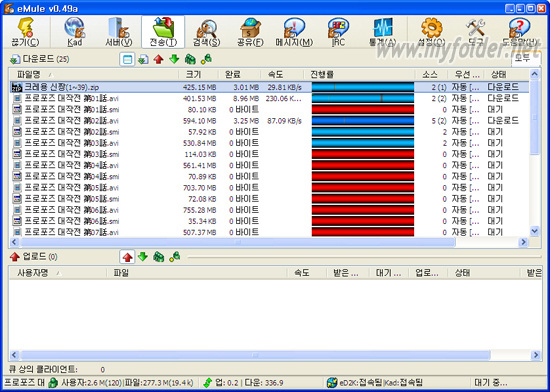Toggle red uploading arrow in upload pane
This screenshot has width=550, height=392.
tap(127, 257)
